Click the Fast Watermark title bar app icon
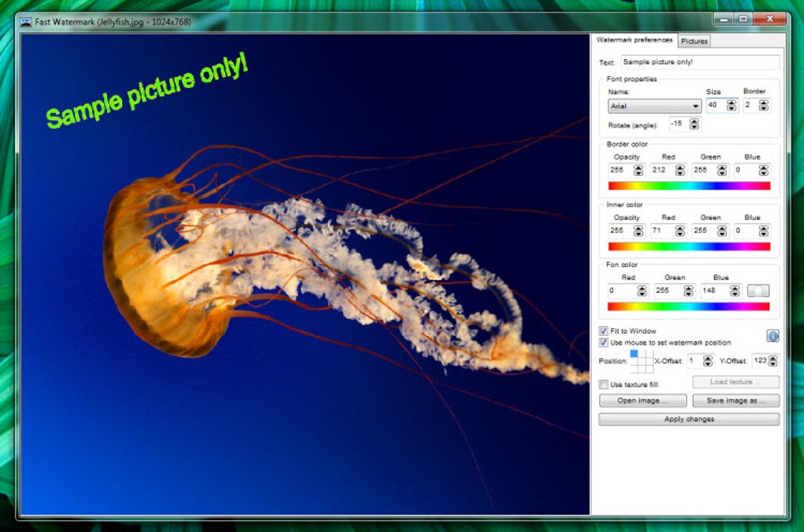 coord(26,22)
